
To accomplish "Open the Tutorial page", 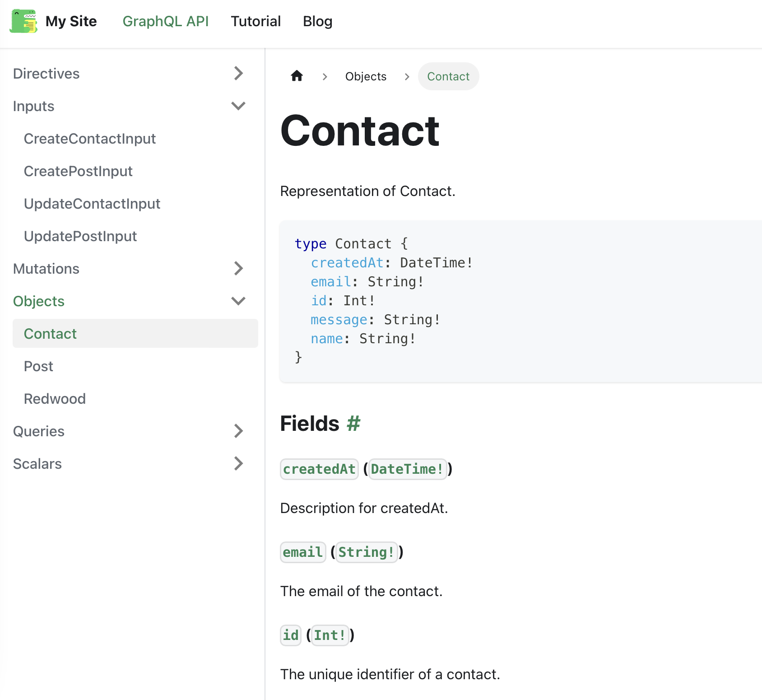I will pos(256,21).
